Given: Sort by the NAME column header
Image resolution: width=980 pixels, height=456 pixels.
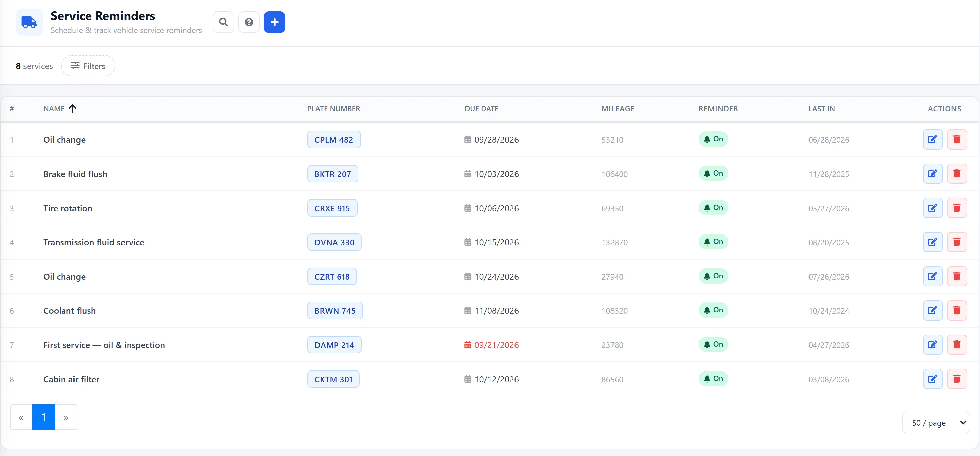Looking at the screenshot, I should click(60, 109).
